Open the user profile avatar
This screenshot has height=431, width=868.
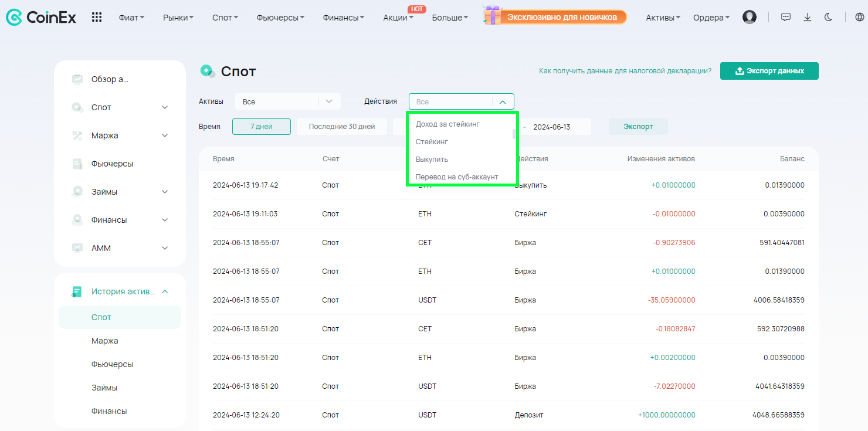749,18
